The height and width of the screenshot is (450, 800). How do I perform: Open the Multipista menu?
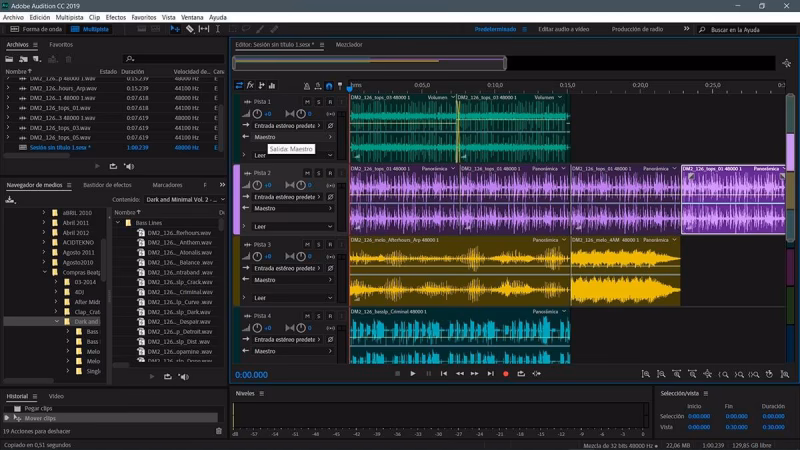pos(69,17)
